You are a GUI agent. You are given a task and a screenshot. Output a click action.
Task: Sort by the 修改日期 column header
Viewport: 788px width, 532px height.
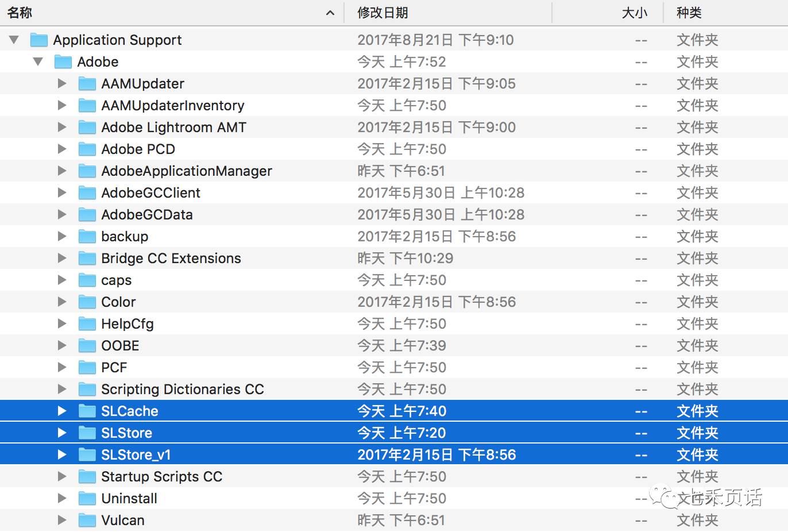(383, 13)
